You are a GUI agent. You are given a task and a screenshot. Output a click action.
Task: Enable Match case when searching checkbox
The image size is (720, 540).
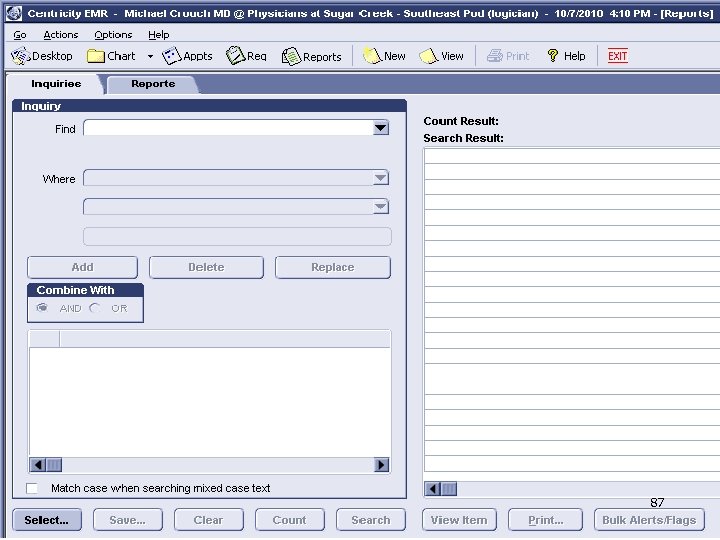coord(32,488)
